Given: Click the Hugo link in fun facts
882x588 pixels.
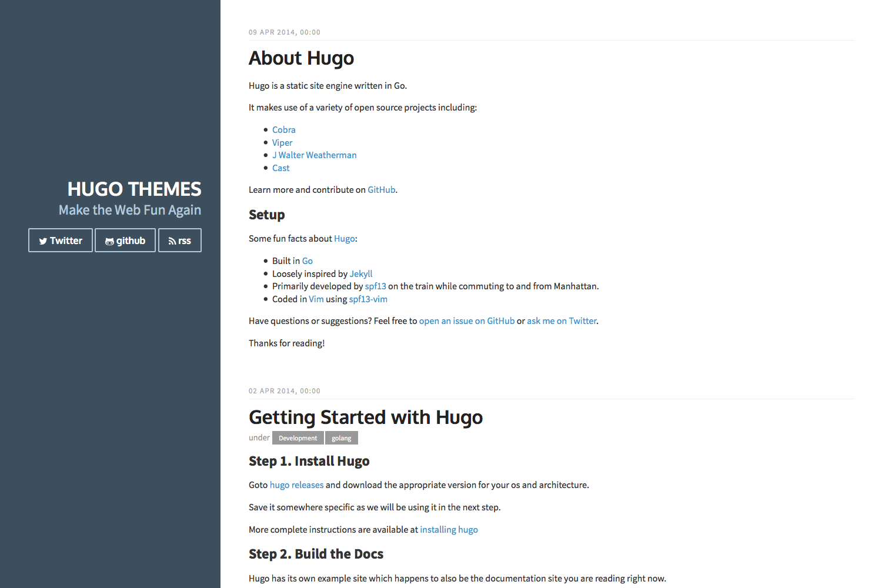Looking at the screenshot, I should pos(345,239).
